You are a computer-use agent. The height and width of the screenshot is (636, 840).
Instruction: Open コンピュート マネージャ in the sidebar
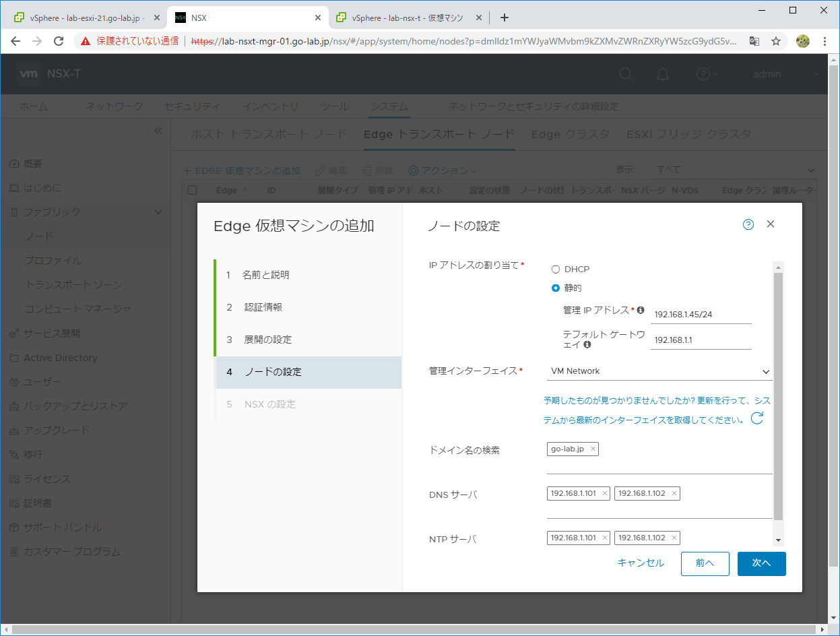[x=77, y=309]
